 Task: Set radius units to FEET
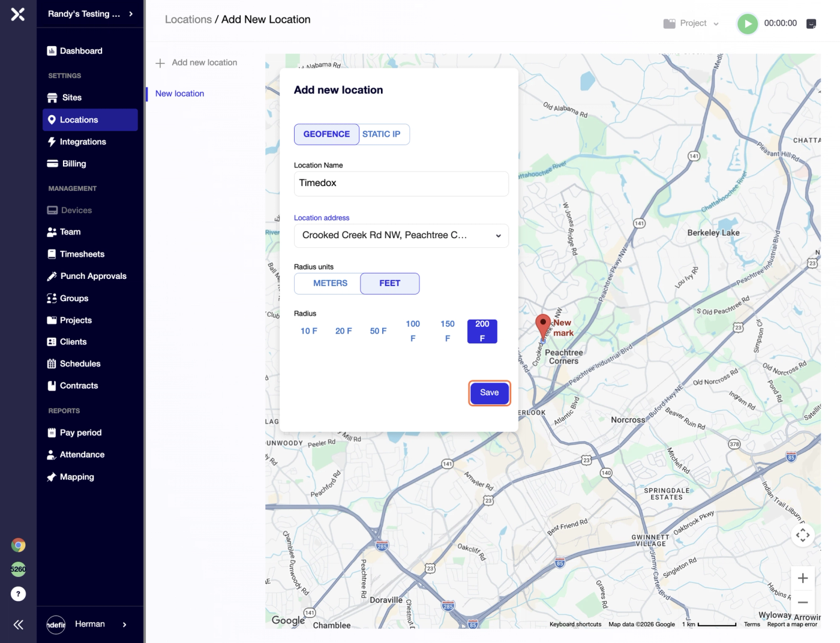(x=390, y=284)
